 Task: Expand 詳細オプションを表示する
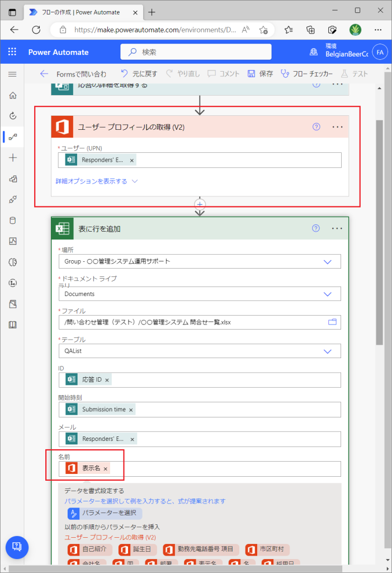pyautogui.click(x=96, y=181)
